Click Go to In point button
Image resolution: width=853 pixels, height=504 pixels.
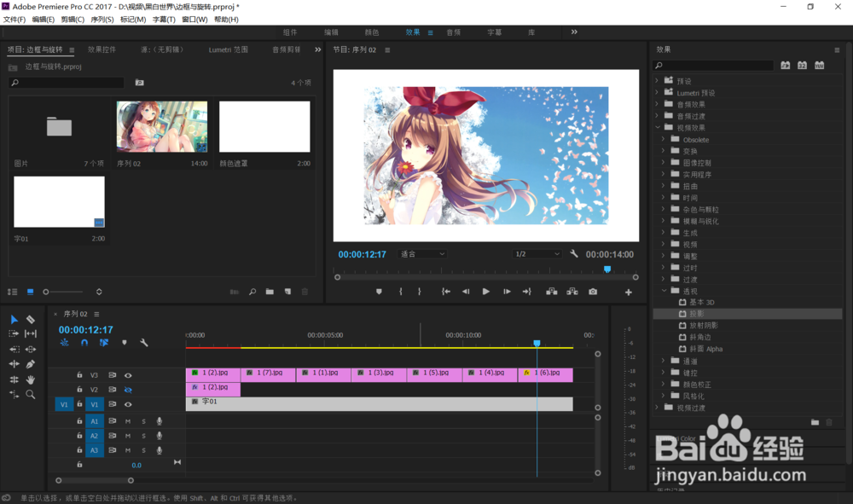tap(445, 292)
